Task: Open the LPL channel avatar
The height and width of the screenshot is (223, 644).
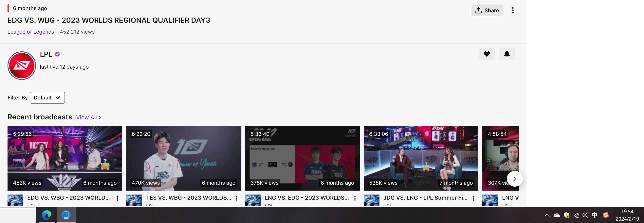Action: point(22,66)
